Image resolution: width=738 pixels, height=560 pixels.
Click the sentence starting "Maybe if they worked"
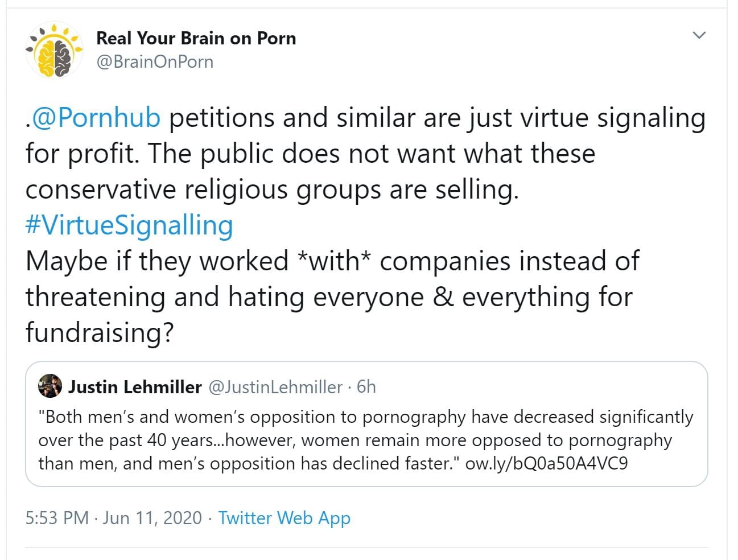[x=332, y=261]
